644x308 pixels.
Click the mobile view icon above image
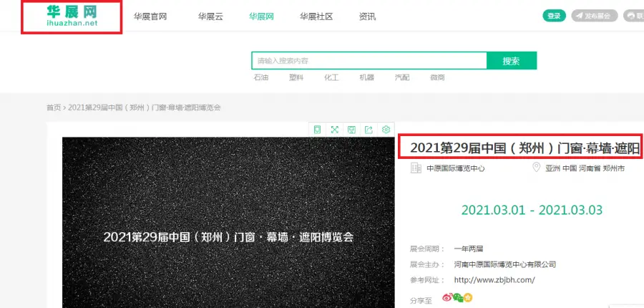(317, 130)
